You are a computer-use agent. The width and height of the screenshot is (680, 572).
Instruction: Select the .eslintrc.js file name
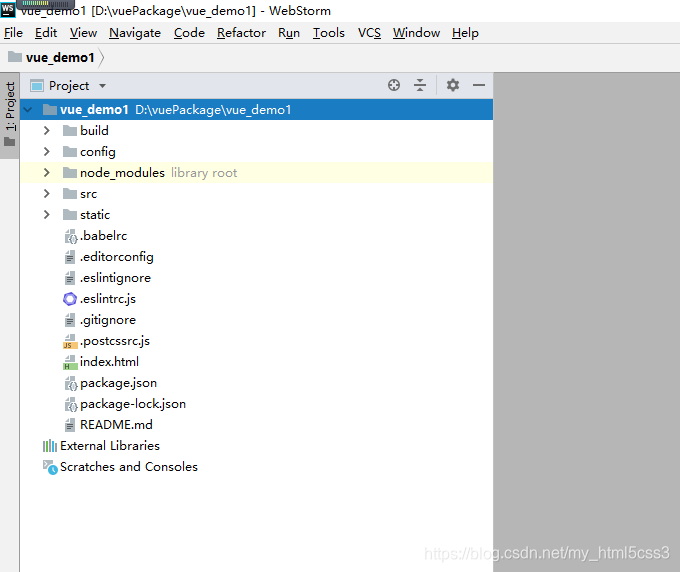click(108, 299)
